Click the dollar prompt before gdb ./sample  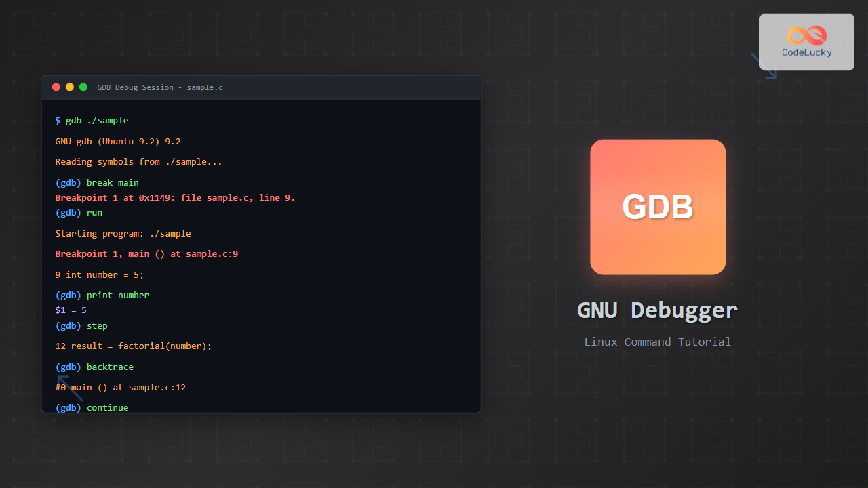pos(58,121)
